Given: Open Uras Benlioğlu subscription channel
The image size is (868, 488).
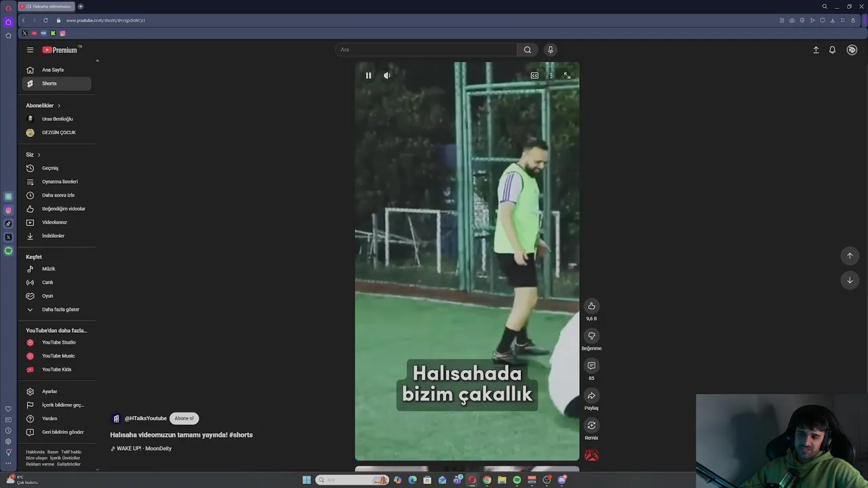Looking at the screenshot, I should pyautogui.click(x=56, y=119).
